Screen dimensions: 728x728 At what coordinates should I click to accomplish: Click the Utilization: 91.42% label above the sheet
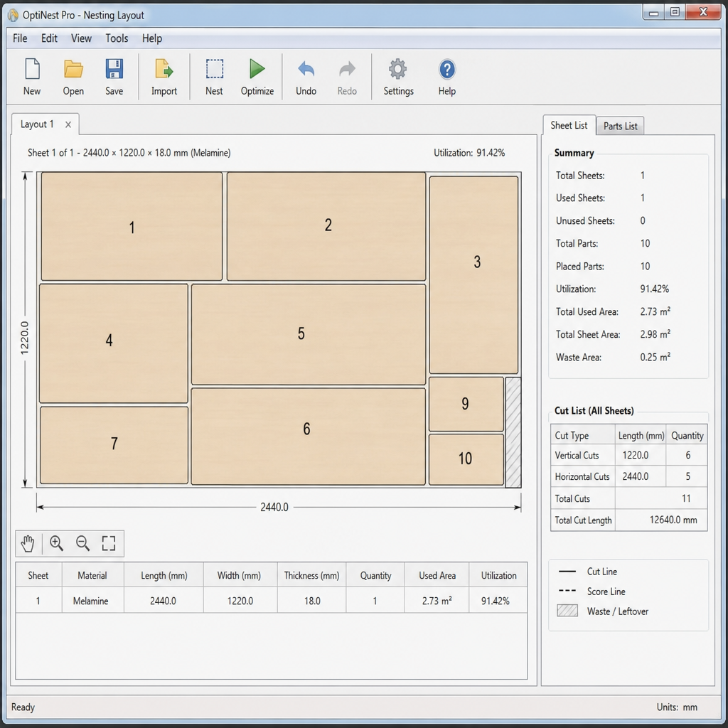(x=469, y=153)
